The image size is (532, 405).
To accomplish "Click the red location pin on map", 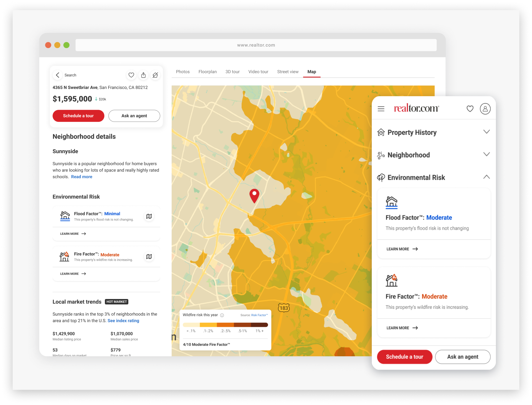I will click(x=254, y=196).
